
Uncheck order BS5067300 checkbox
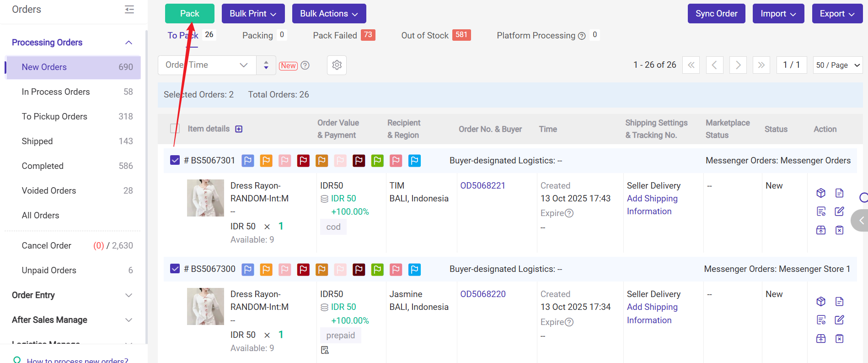(x=175, y=269)
